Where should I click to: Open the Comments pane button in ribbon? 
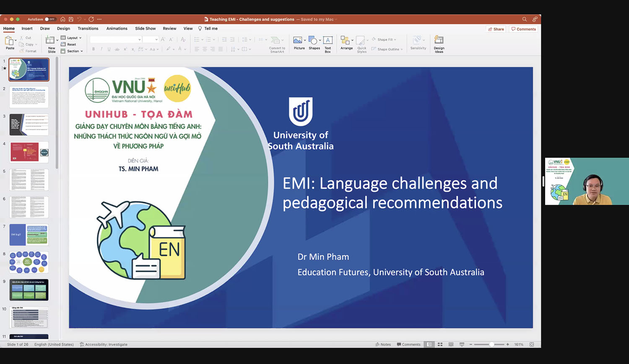pos(524,29)
